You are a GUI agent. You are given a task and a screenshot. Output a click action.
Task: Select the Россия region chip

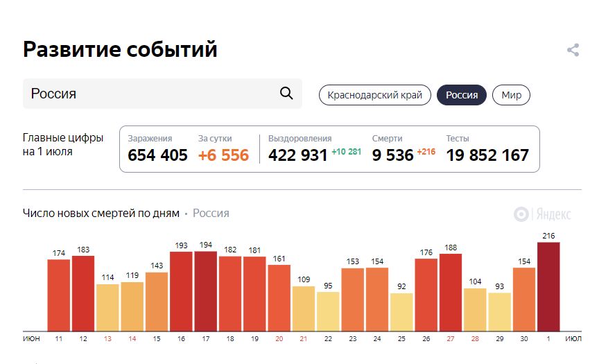pyautogui.click(x=462, y=95)
